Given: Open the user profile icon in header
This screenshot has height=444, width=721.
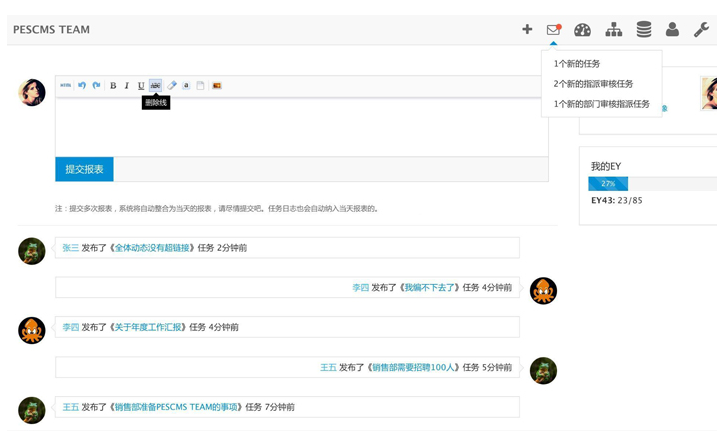Looking at the screenshot, I should (x=672, y=29).
